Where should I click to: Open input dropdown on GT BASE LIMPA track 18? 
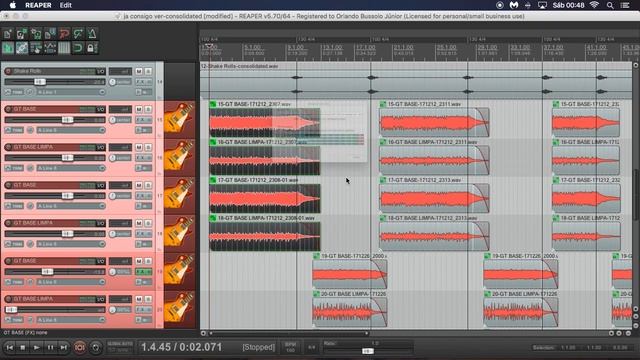click(71, 244)
